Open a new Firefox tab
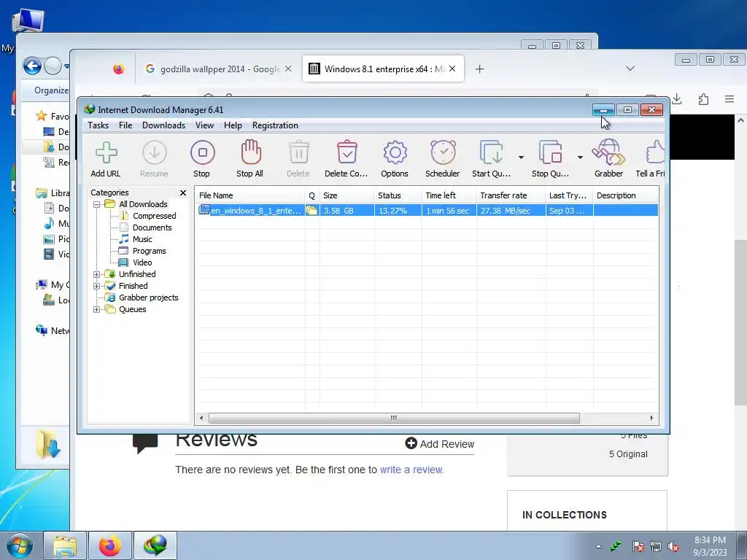The image size is (747, 560). point(480,69)
